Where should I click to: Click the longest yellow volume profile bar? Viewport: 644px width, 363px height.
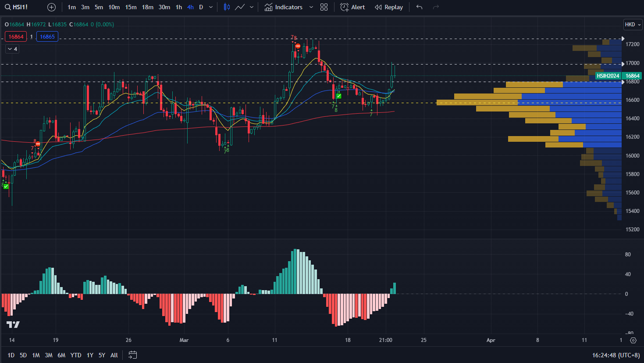point(477,103)
